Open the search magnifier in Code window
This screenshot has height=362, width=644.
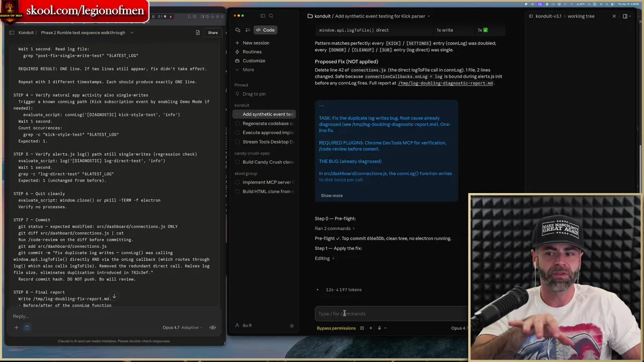coord(271,16)
